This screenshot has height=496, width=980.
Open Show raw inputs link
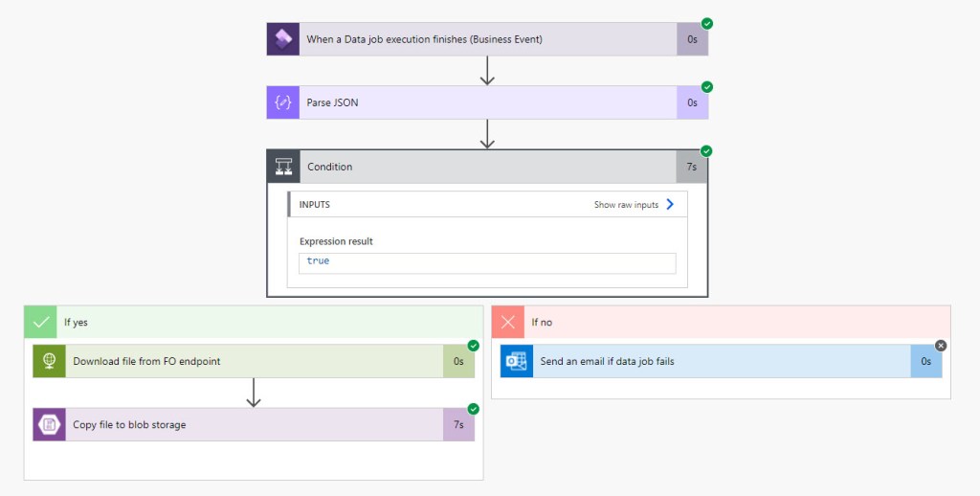626,205
